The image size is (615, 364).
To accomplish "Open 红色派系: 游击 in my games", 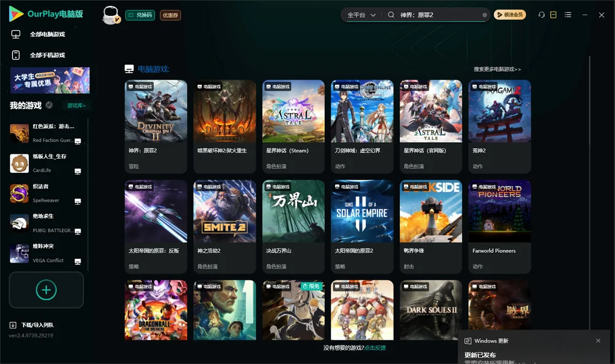I will tap(46, 133).
